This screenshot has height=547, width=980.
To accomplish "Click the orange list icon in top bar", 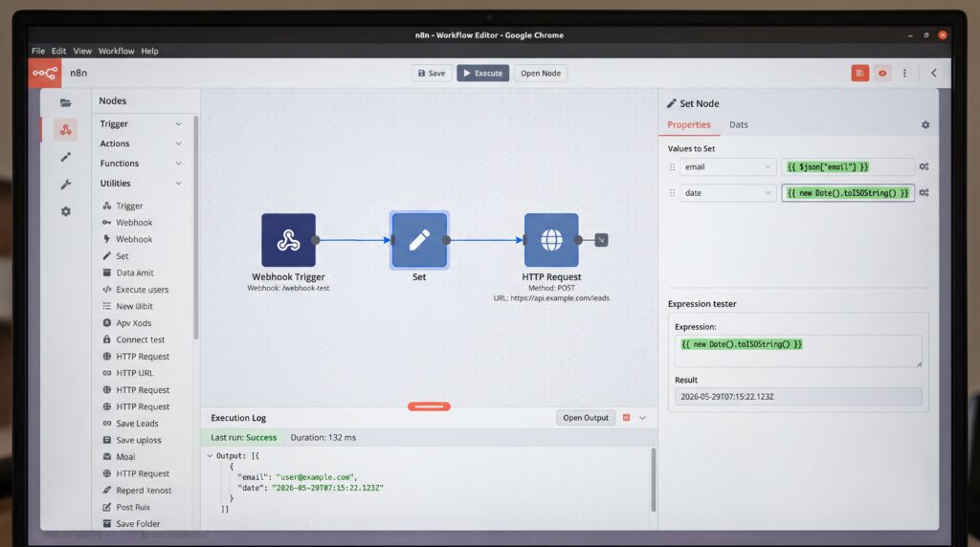I will [860, 73].
